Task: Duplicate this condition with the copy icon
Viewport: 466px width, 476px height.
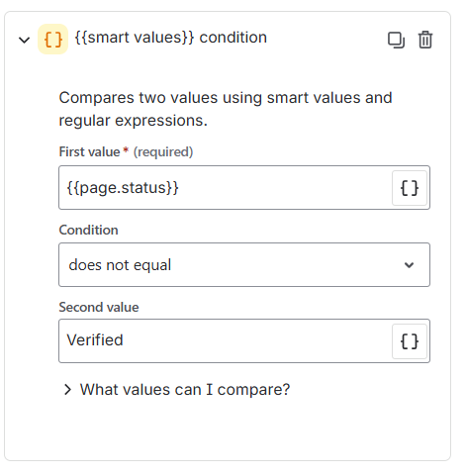Action: pyautogui.click(x=396, y=40)
